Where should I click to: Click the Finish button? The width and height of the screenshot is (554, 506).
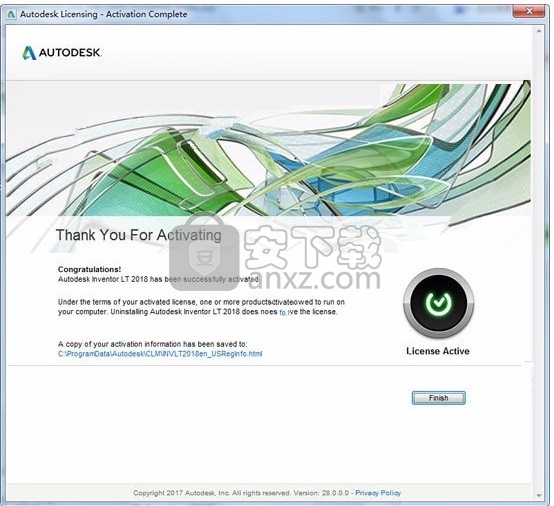(x=438, y=398)
